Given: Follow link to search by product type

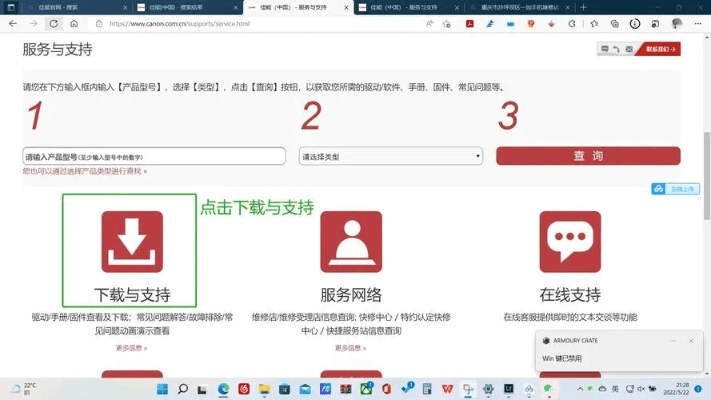Looking at the screenshot, I should 85,171.
